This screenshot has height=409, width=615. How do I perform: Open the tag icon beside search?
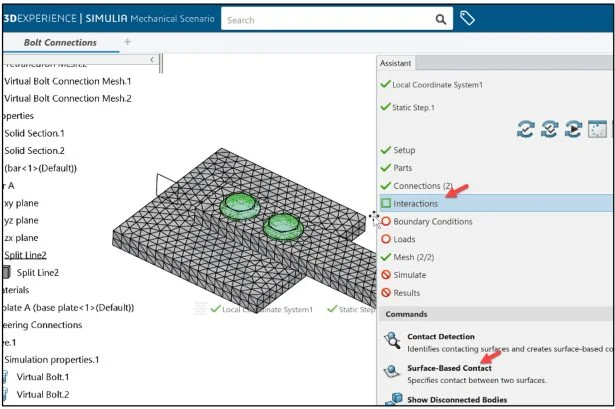467,18
